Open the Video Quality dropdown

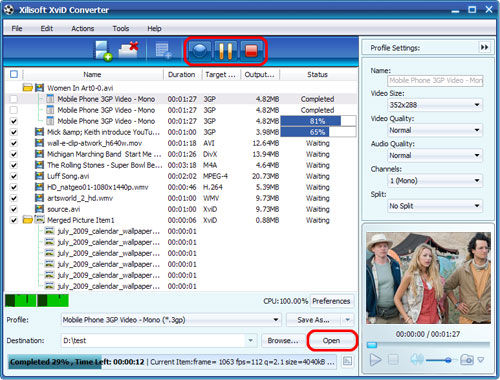(x=435, y=130)
